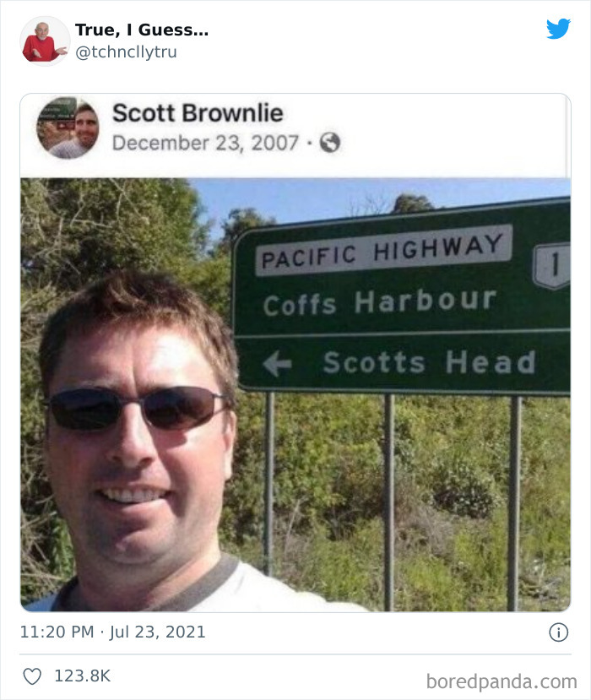Screen dimensions: 591x700
Task: Open Scott Brownlie's profile picture
Action: point(68,128)
